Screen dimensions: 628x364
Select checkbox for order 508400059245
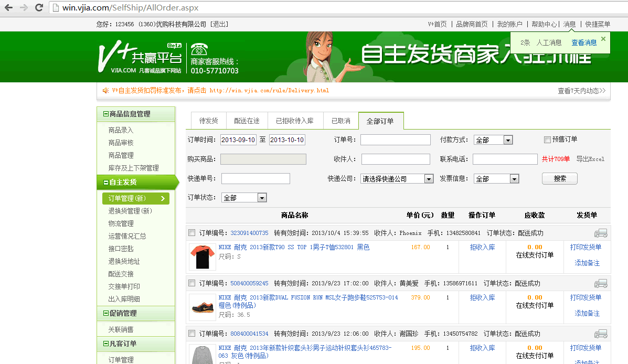pyautogui.click(x=192, y=283)
